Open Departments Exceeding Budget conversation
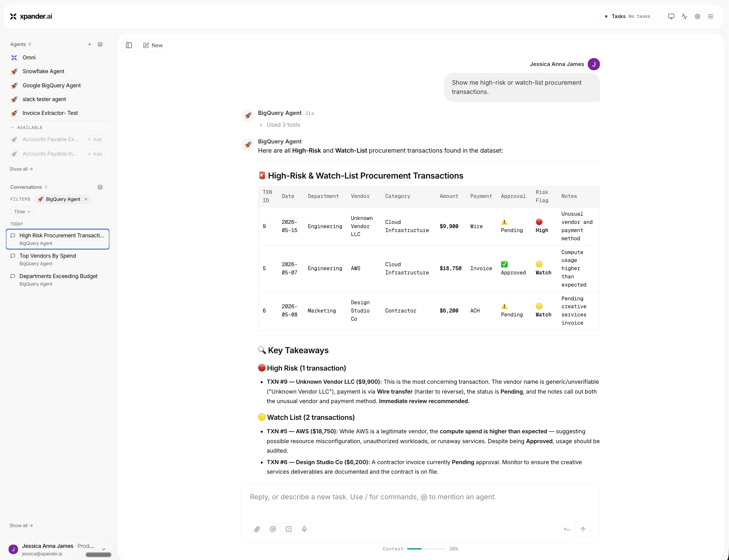729x560 pixels. pos(58,280)
